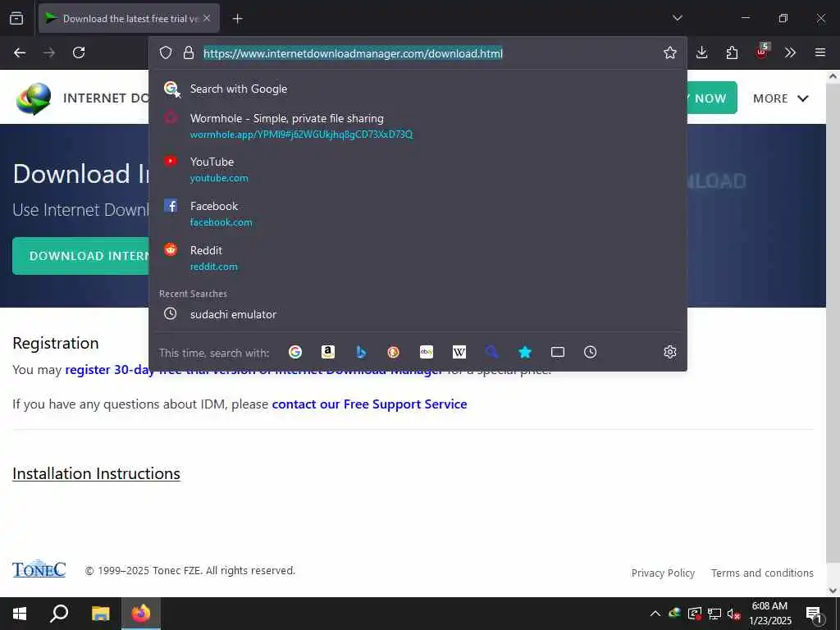Click the uBlock Origin extension icon
The image size is (840, 630).
tap(761, 52)
